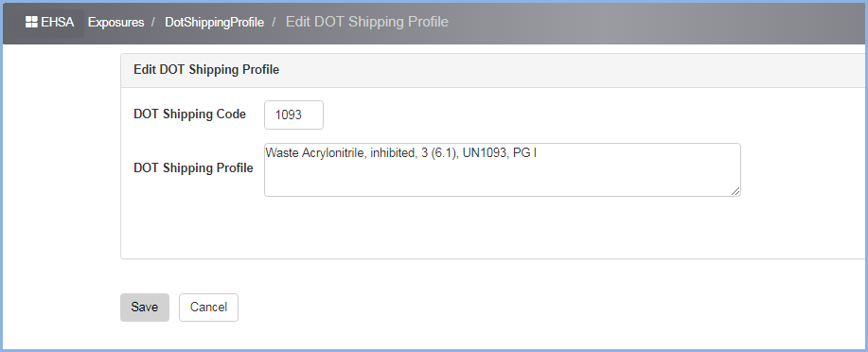Go to the Exposures breadcrumb
The image size is (868, 352).
(115, 22)
